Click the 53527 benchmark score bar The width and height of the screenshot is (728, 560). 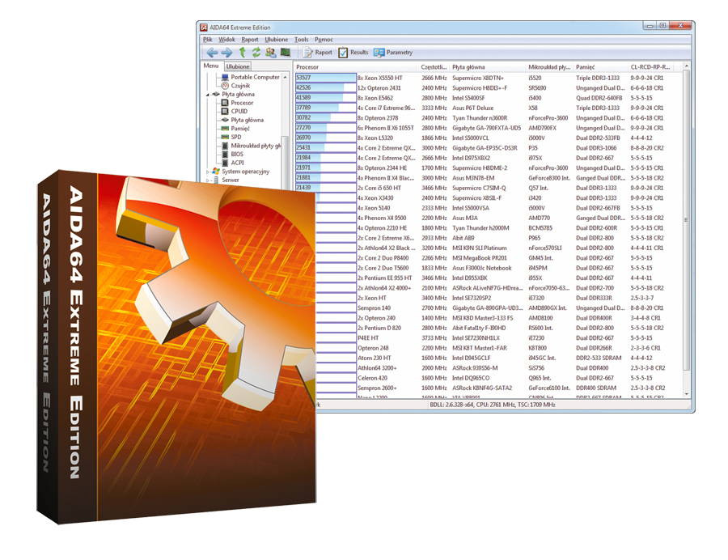[325, 78]
